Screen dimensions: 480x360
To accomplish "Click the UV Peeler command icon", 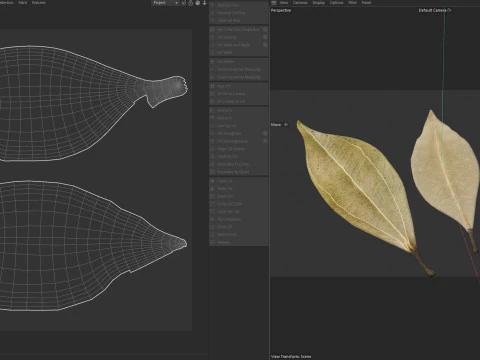I will [212, 62].
